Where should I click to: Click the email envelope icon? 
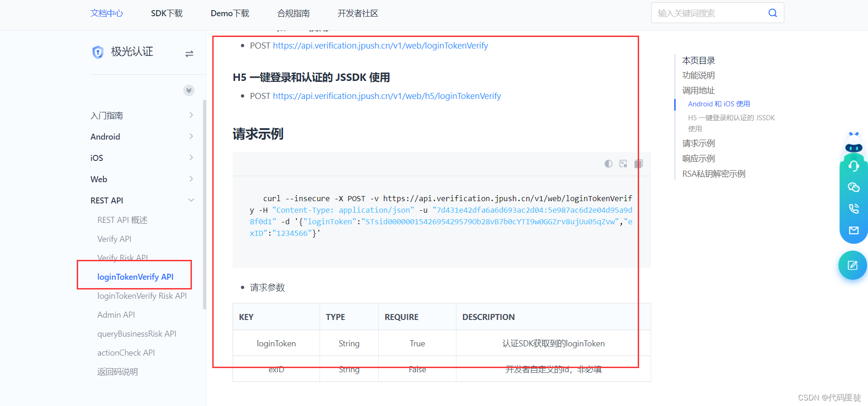coord(854,230)
